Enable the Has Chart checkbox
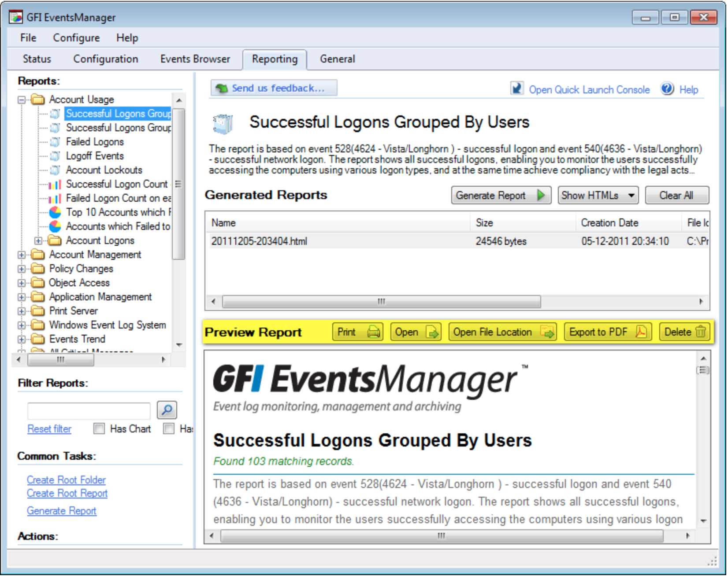This screenshot has width=728, height=576. (99, 429)
